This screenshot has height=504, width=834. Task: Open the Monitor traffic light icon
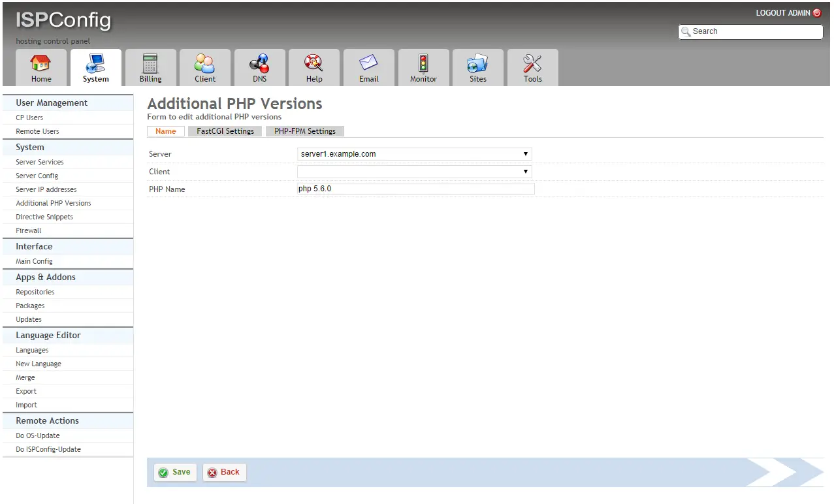click(423, 63)
